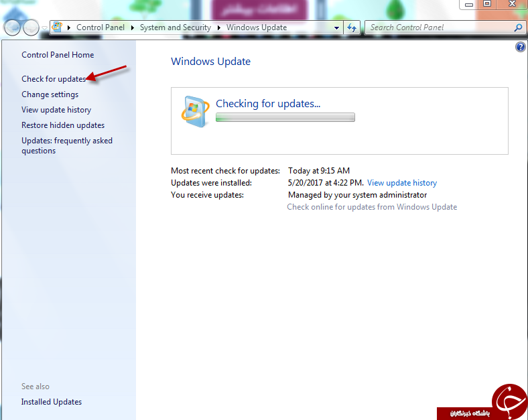Click the '5/20/2017 at 4:22 PM.' text
The width and height of the screenshot is (528, 420).
coord(326,183)
